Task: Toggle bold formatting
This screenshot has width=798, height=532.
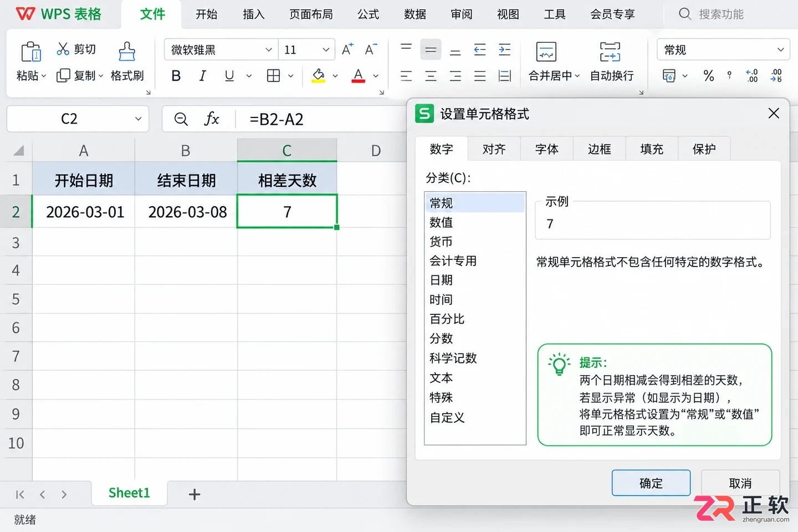Action: pyautogui.click(x=176, y=76)
